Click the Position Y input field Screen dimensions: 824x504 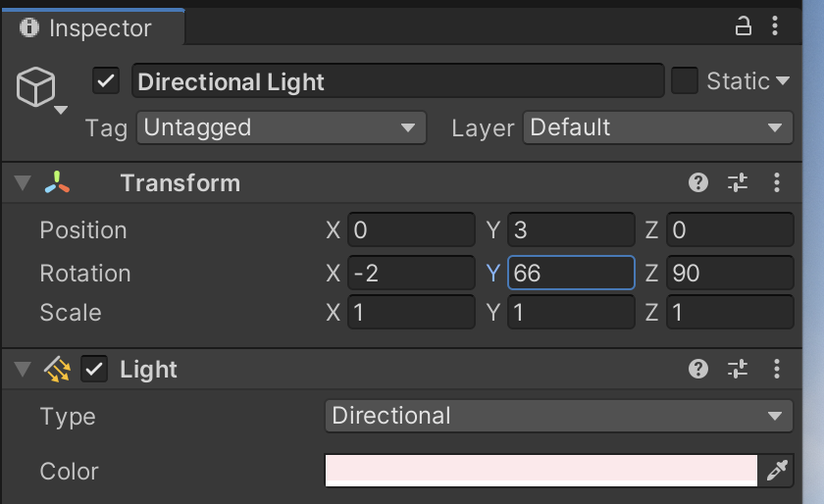[x=571, y=230]
